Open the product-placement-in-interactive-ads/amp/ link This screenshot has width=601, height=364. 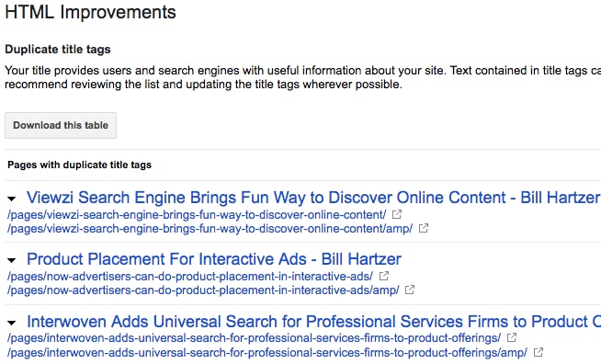203,290
